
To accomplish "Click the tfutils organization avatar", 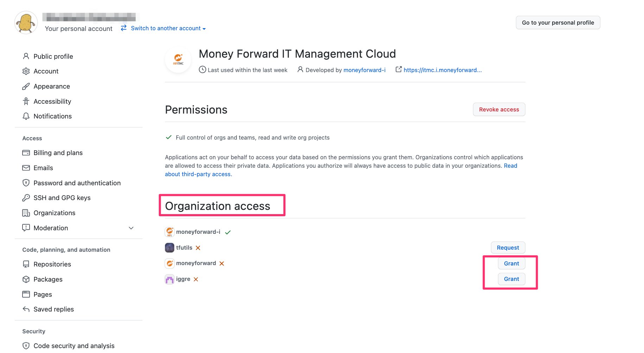I will point(170,248).
